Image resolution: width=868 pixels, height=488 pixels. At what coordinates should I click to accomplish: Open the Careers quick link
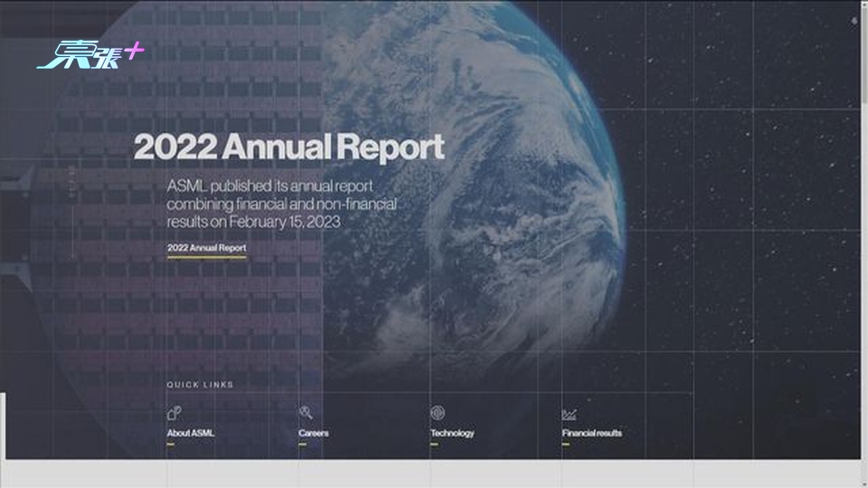314,433
